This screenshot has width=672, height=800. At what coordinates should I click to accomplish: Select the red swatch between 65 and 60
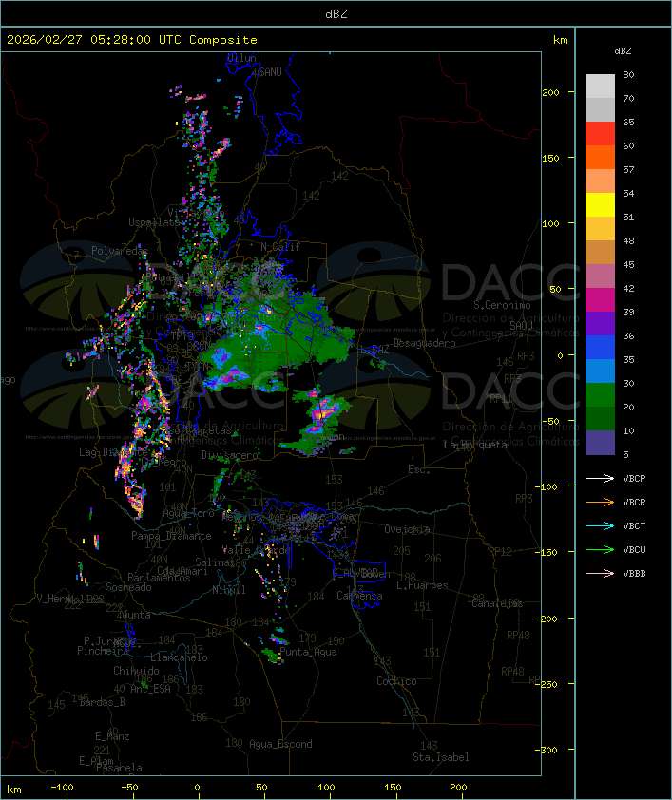click(600, 134)
